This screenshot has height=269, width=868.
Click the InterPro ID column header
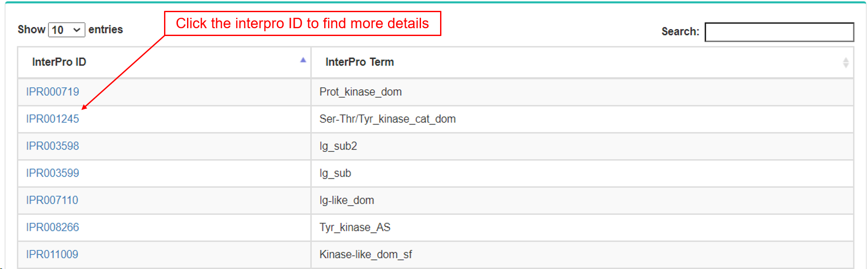pyautogui.click(x=59, y=62)
